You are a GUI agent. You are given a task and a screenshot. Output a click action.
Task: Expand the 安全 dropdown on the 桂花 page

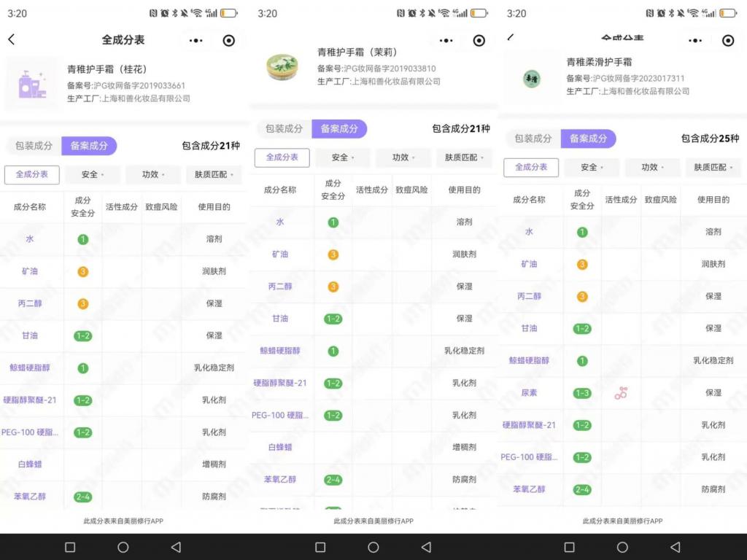[93, 175]
